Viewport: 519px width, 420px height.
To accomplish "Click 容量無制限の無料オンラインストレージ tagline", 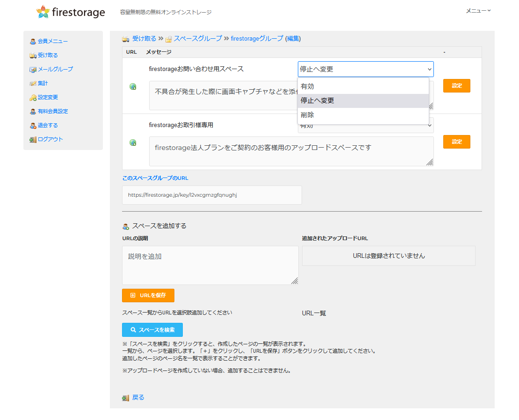I will [x=166, y=12].
